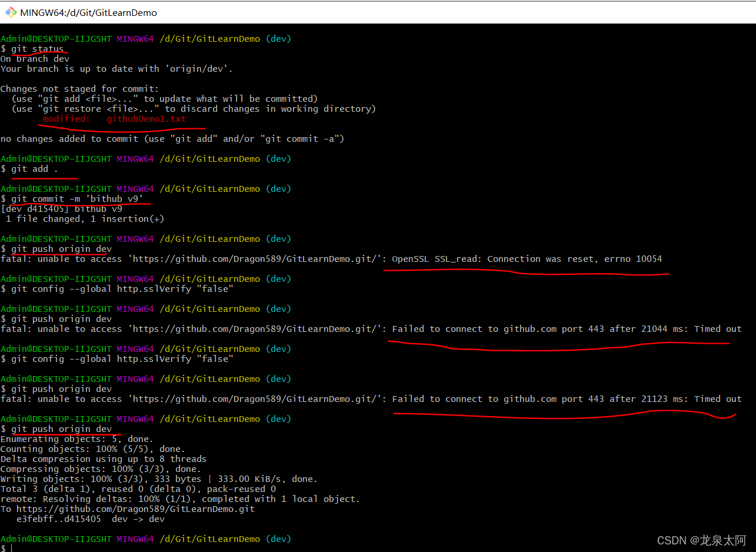The width and height of the screenshot is (756, 552).
Task: Click the hint 'git restore <file>...' line
Action: [x=194, y=109]
